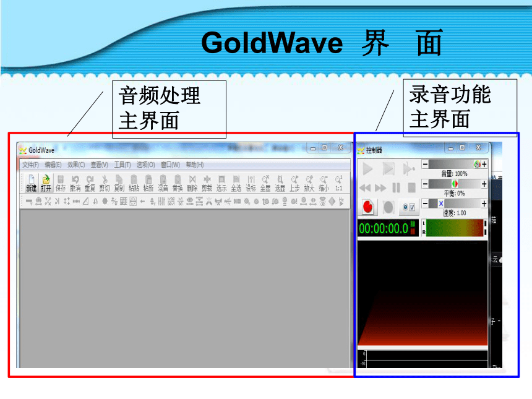Increase 音量 with the plus button
Screen dimensions: 532x399
(484, 164)
